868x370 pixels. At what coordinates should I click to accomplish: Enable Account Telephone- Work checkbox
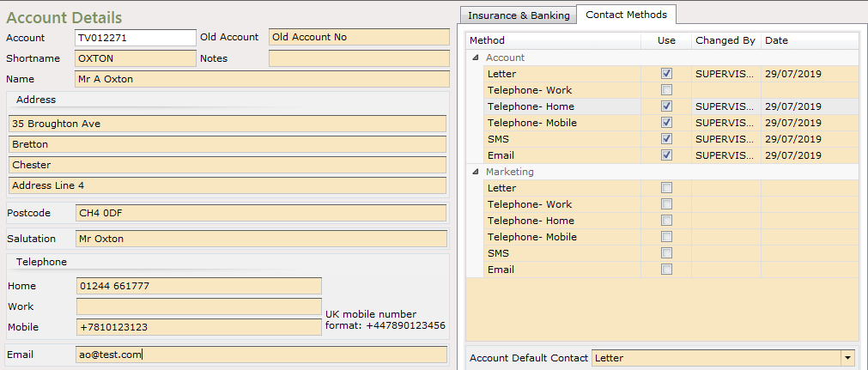666,90
